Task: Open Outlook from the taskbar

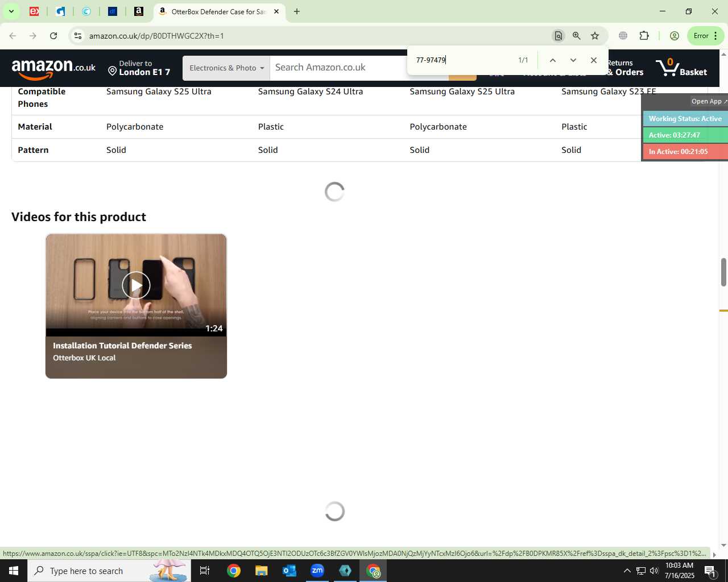Action: click(289, 571)
